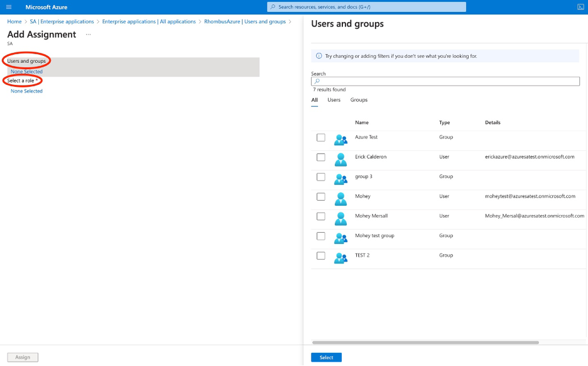Open the ellipsis menu beside Add Assignment

click(x=88, y=35)
